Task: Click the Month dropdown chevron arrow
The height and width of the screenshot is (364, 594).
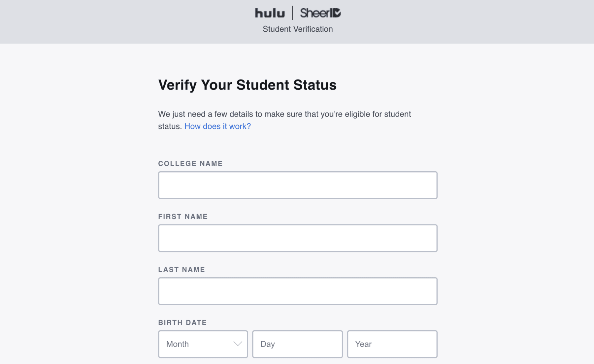Action: click(x=238, y=344)
